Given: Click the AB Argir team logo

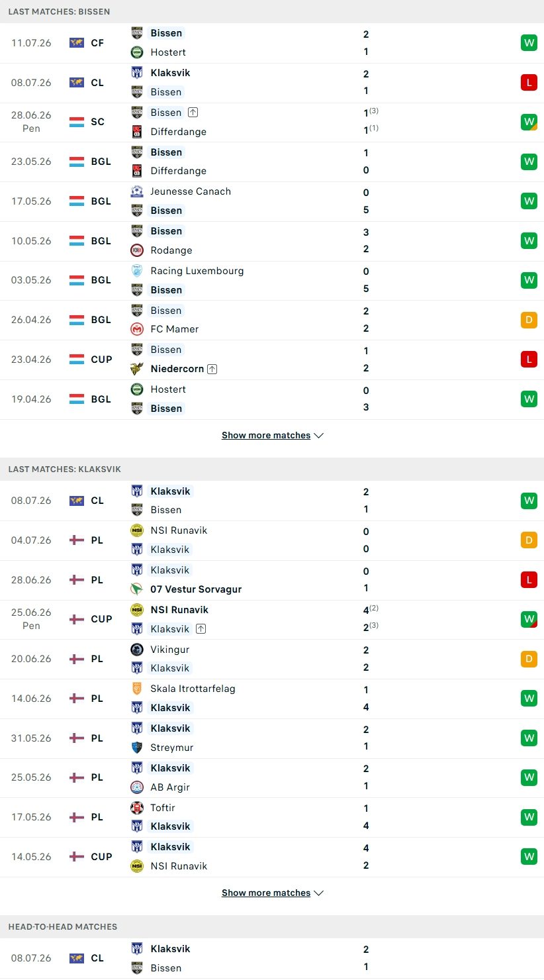Looking at the screenshot, I should click(x=137, y=787).
